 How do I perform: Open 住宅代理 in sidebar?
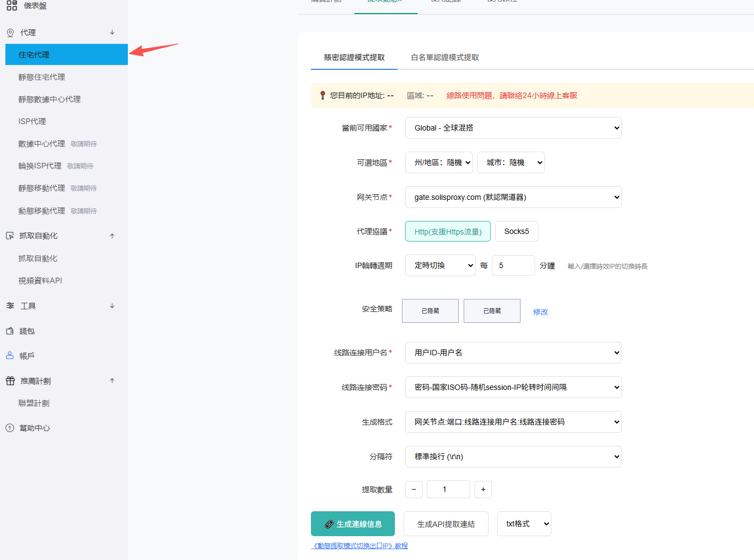pyautogui.click(x=67, y=55)
